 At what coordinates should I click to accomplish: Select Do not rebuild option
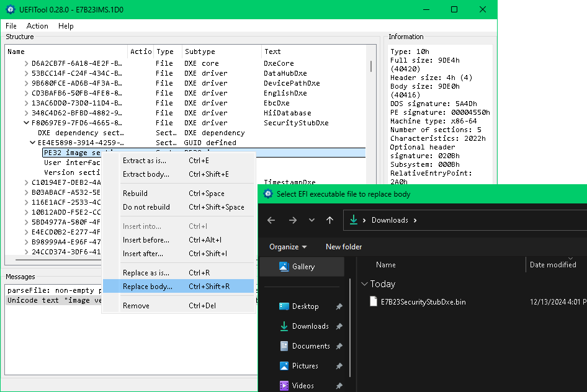pos(179,207)
